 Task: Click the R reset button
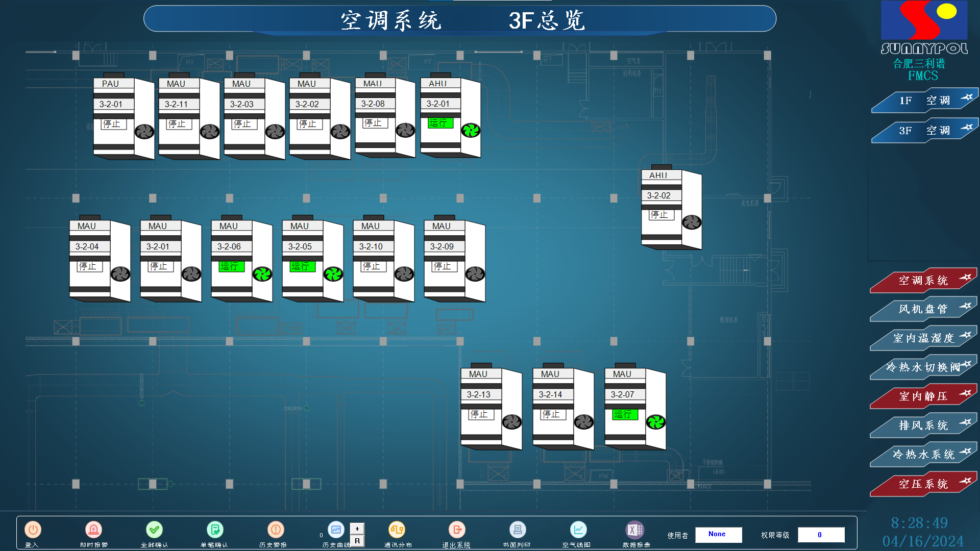click(357, 541)
